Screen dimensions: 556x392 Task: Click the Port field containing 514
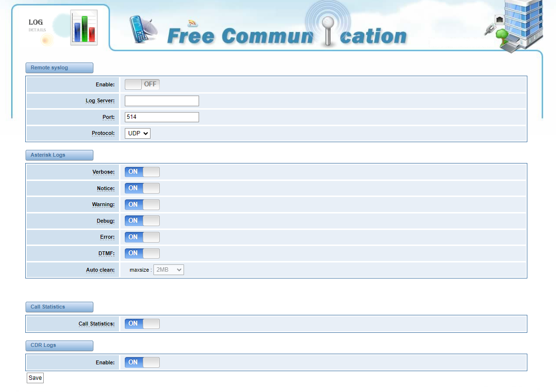click(x=162, y=117)
